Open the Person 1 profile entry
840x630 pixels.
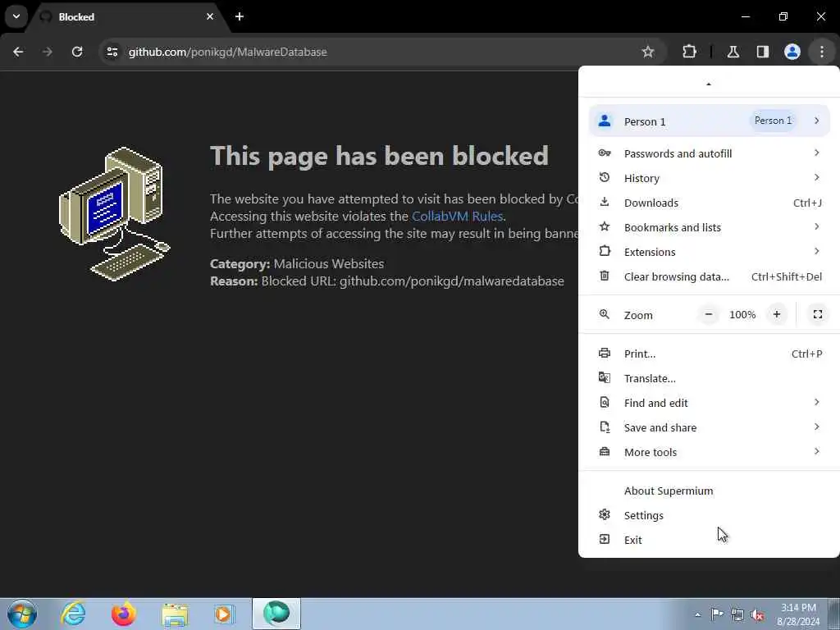[710, 121]
